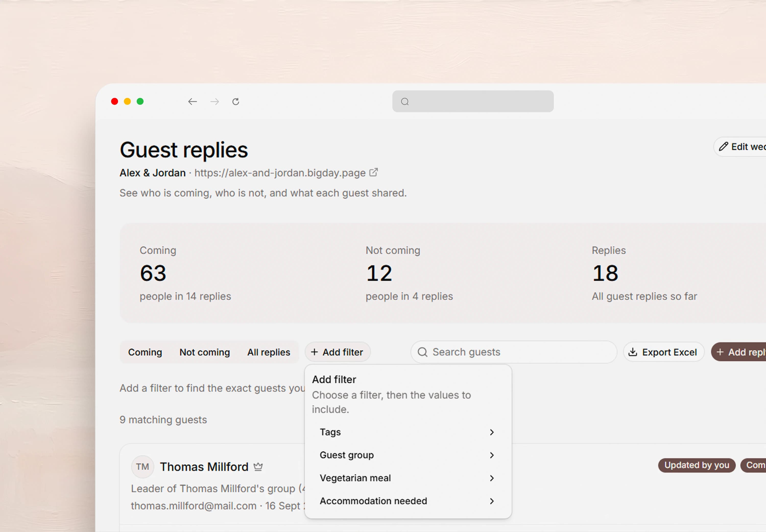Viewport: 766px width, 532px height.
Task: Expand the Guest group filter option
Action: pyautogui.click(x=408, y=455)
